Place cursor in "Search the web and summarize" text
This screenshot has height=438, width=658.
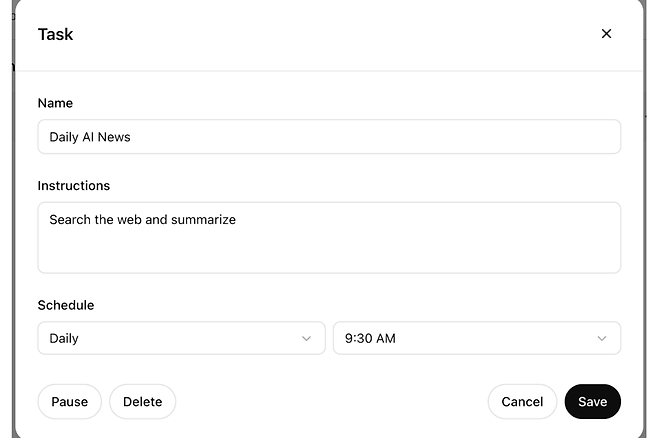(x=142, y=219)
